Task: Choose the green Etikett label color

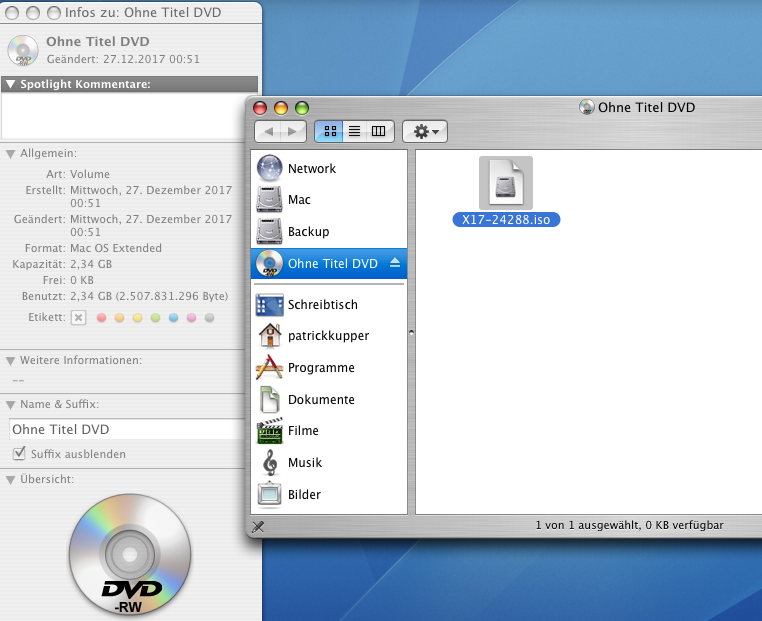Action: (156, 318)
